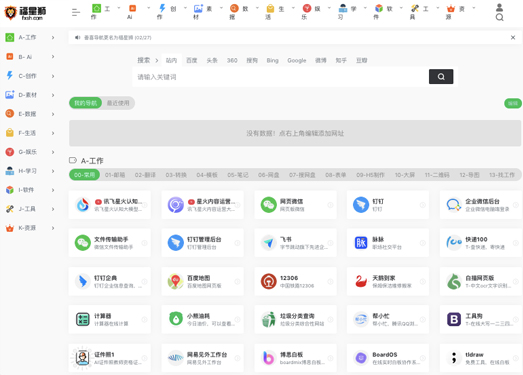Open the 小熊油耗 icon
This screenshot has height=375, width=523.
click(175, 320)
